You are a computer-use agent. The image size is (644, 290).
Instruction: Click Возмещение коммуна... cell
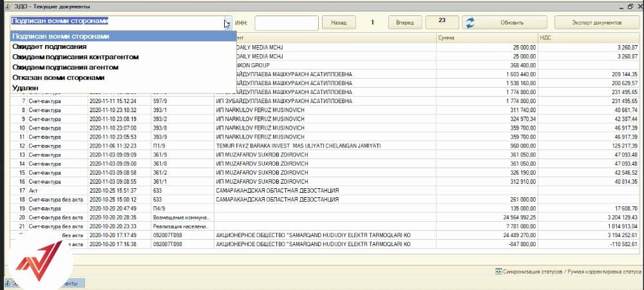coord(182,217)
